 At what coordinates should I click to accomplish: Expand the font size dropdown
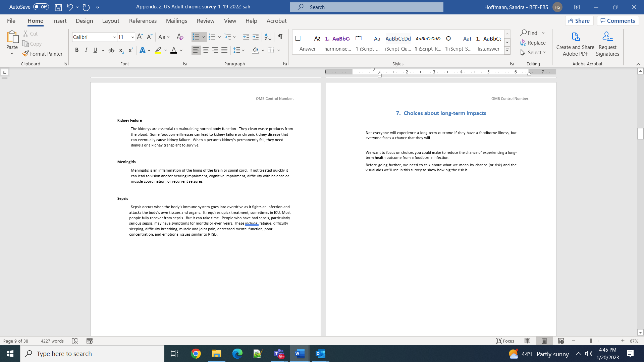132,37
